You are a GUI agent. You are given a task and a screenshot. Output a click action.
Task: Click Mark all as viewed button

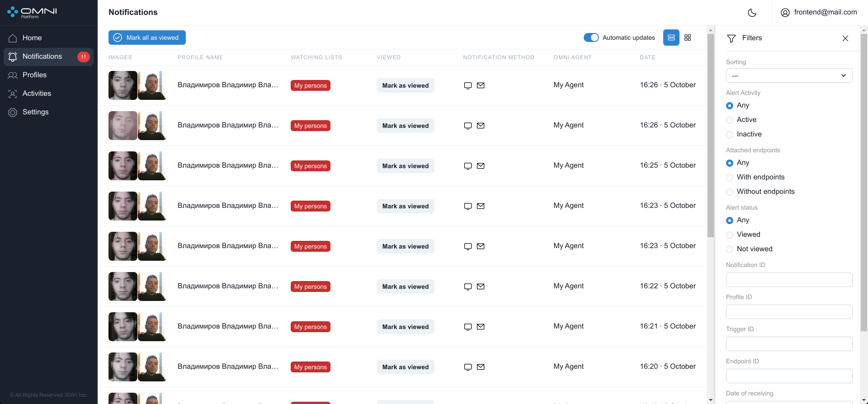pos(147,38)
